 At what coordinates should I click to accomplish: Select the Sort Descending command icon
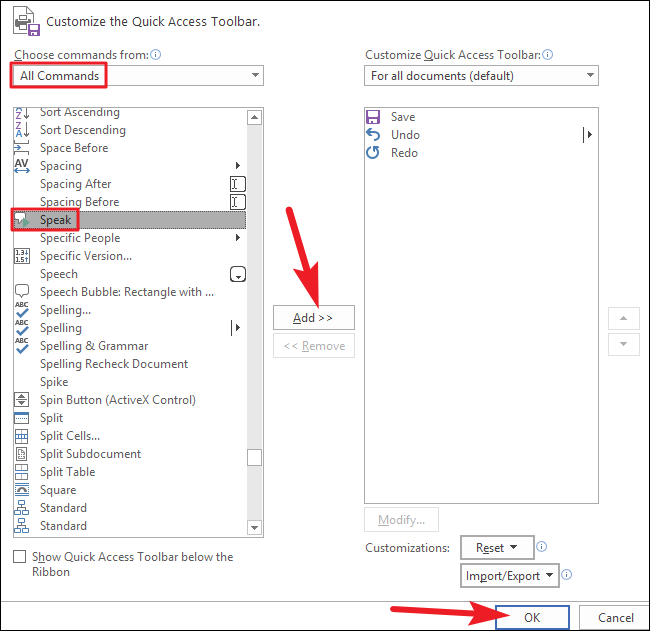point(22,130)
